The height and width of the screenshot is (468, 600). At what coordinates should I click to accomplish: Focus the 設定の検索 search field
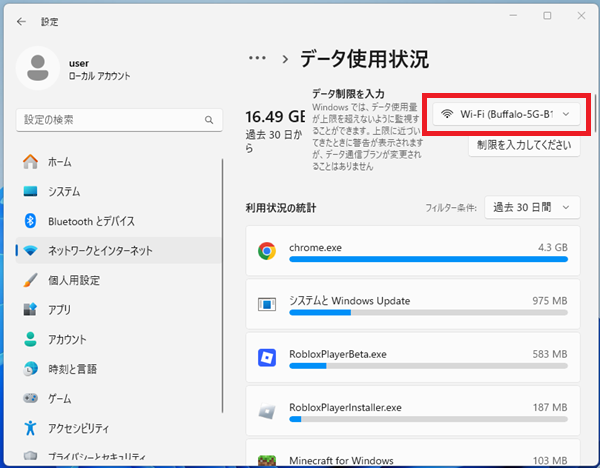coord(119,120)
